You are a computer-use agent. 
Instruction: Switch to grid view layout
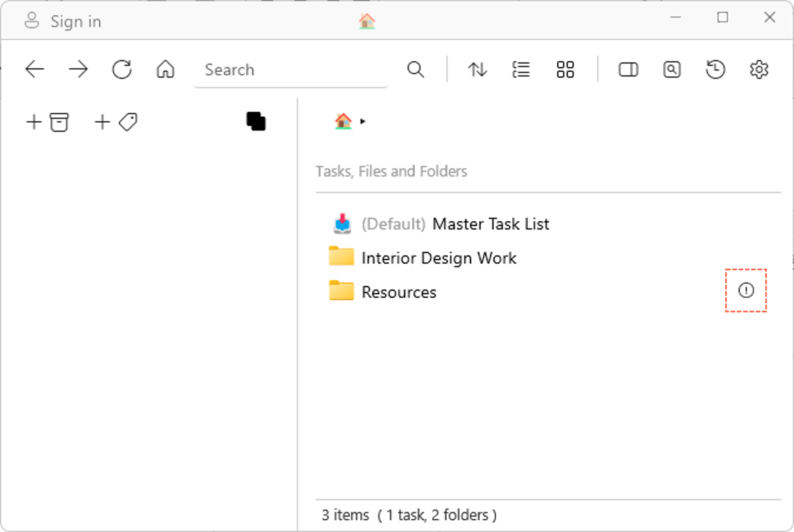565,70
